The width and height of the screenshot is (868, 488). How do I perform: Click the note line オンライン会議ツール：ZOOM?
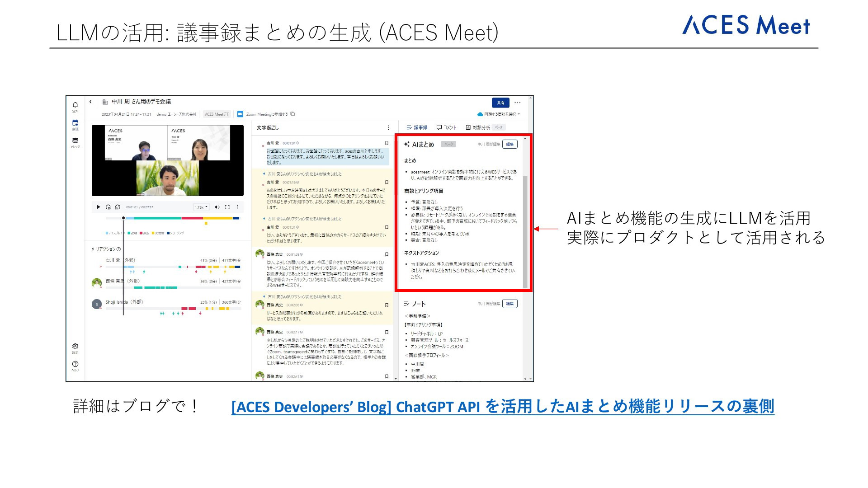click(437, 347)
